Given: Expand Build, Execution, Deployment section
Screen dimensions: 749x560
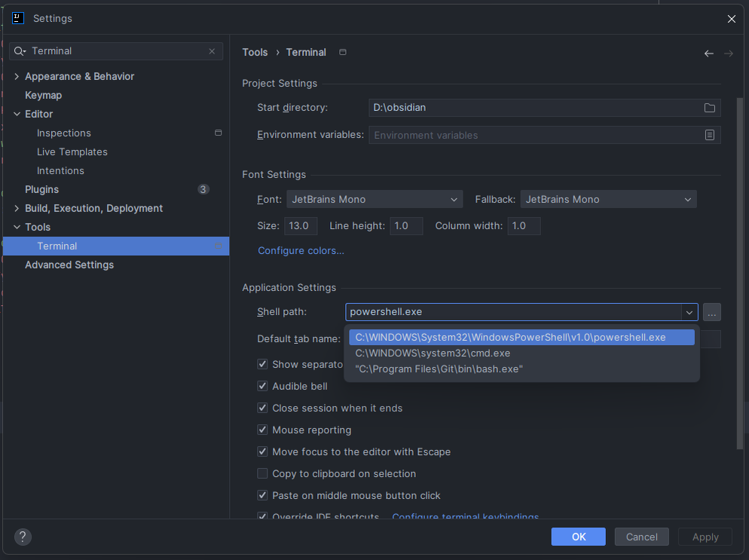Looking at the screenshot, I should 17,208.
